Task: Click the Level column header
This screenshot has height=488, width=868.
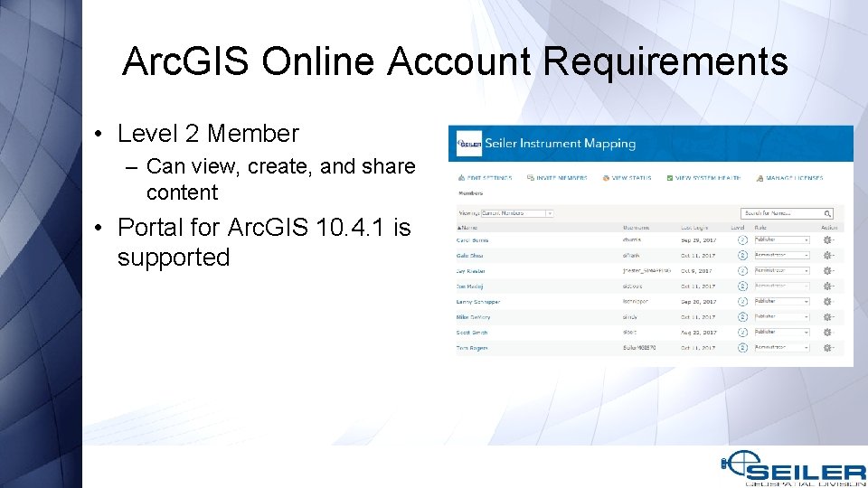Action: pyautogui.click(x=738, y=228)
